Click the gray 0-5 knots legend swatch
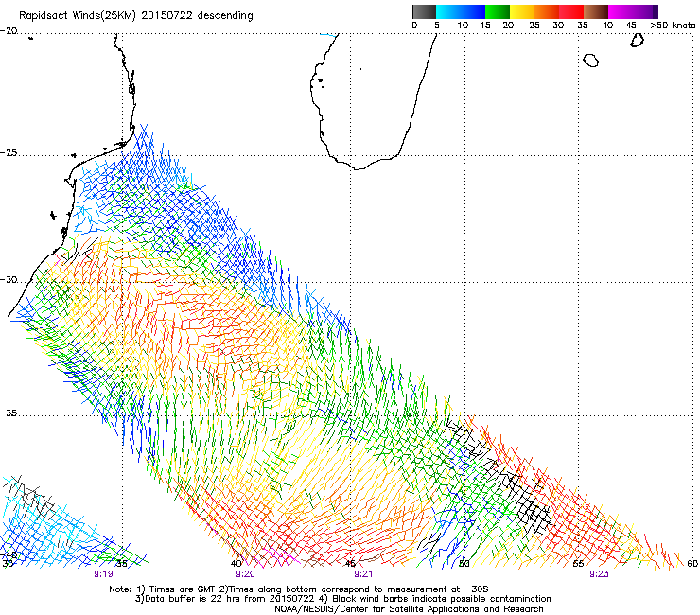The height and width of the screenshot is (615, 700). coord(425,11)
